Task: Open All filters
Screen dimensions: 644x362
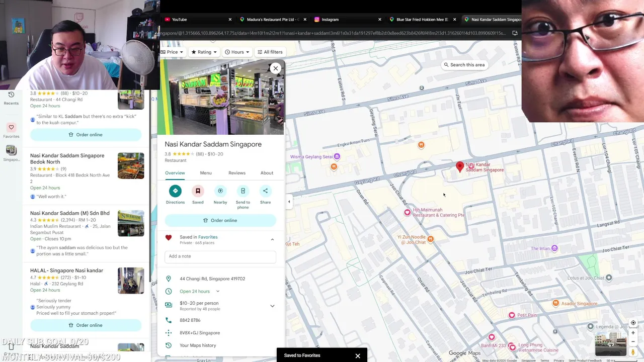Action: tap(270, 52)
